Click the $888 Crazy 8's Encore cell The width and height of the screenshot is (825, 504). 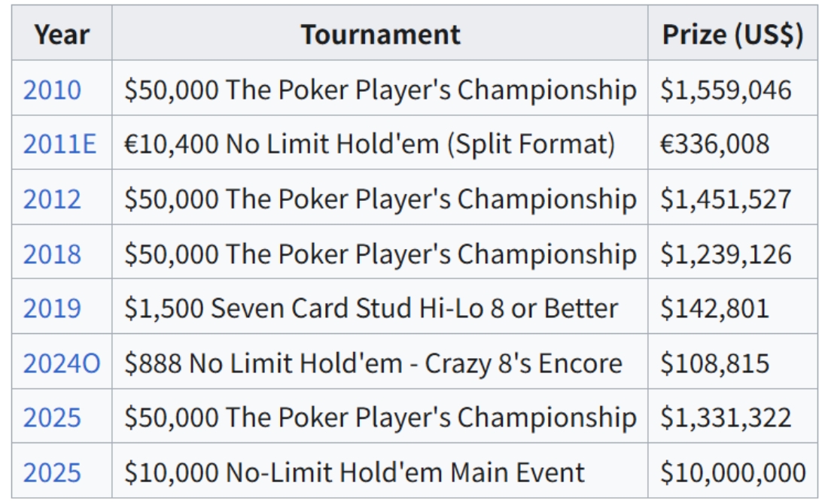click(x=373, y=363)
